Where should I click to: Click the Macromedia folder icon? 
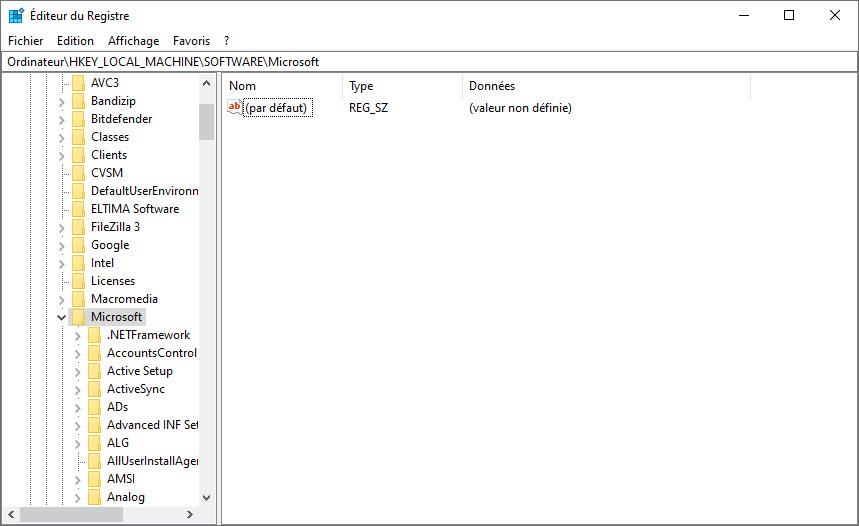point(78,299)
